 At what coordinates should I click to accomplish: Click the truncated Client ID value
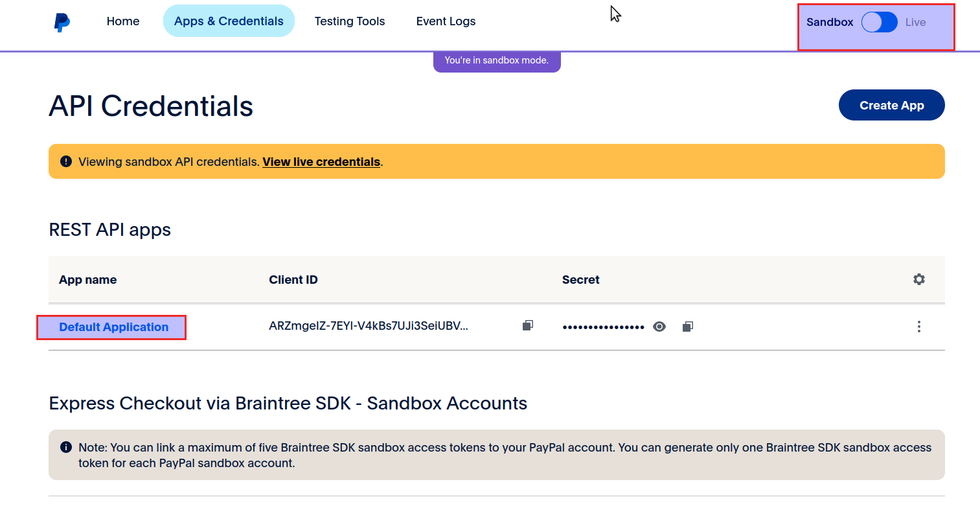pyautogui.click(x=368, y=327)
